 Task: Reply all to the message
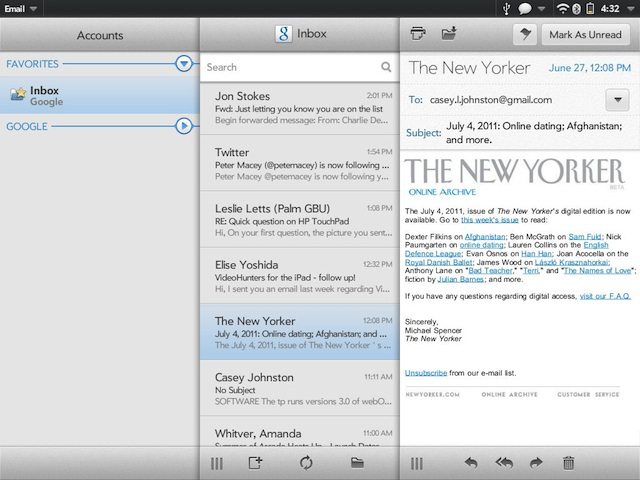[x=504, y=463]
